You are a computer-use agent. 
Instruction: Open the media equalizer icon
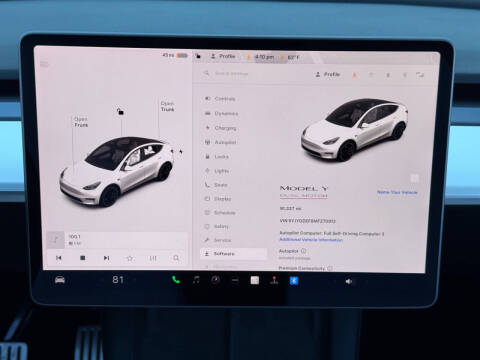153,258
